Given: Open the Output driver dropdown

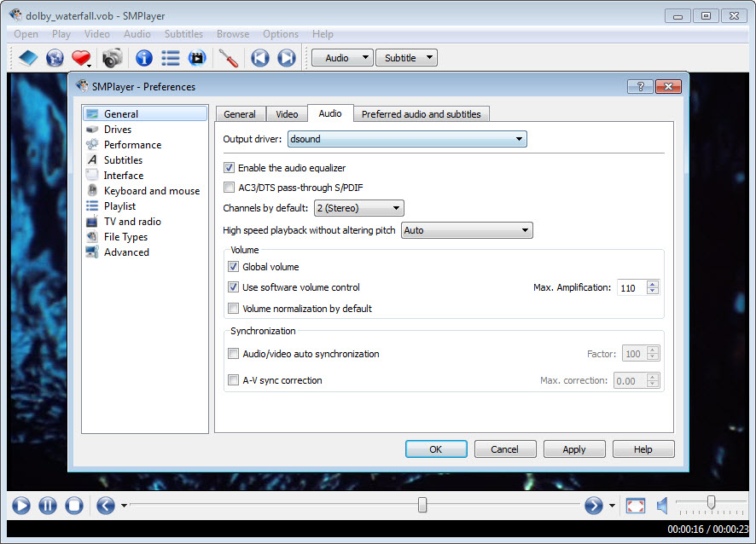Looking at the screenshot, I should [x=407, y=139].
